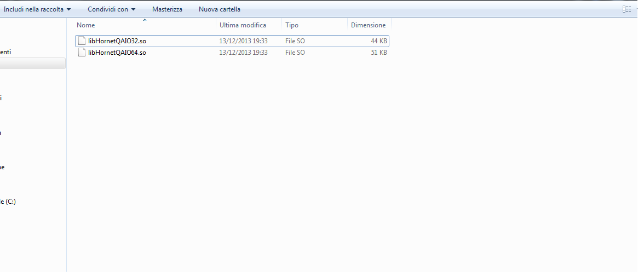644x275 pixels.
Task: Click the 44 KB size cell
Action: [x=379, y=41]
